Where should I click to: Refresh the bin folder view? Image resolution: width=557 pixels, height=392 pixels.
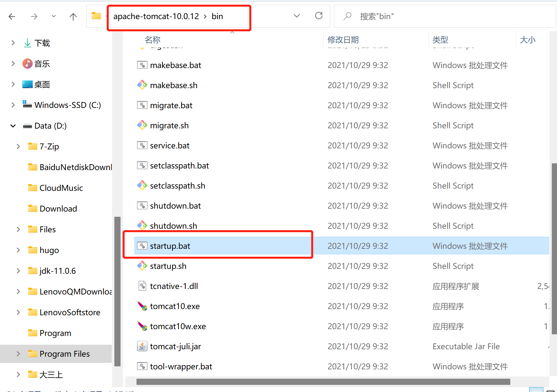[x=319, y=16]
